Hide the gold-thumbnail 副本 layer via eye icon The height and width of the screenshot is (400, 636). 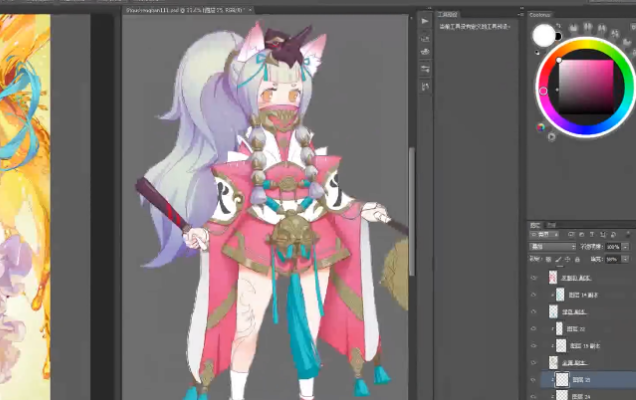pyautogui.click(x=534, y=363)
